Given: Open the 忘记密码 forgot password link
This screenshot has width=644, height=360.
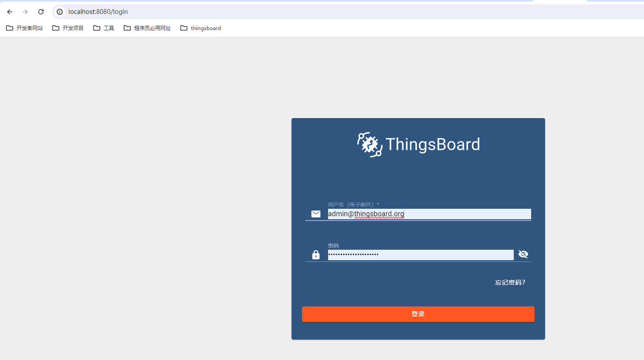Looking at the screenshot, I should point(510,282).
